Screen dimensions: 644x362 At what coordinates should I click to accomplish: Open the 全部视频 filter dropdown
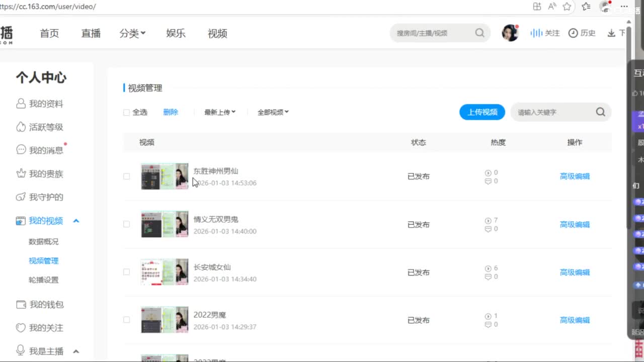pos(273,112)
